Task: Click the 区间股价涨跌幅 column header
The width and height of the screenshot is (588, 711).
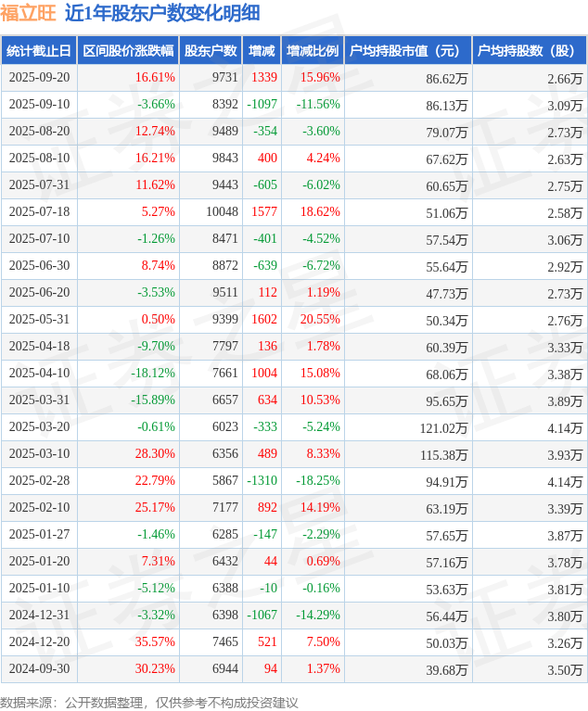Action: click(127, 51)
